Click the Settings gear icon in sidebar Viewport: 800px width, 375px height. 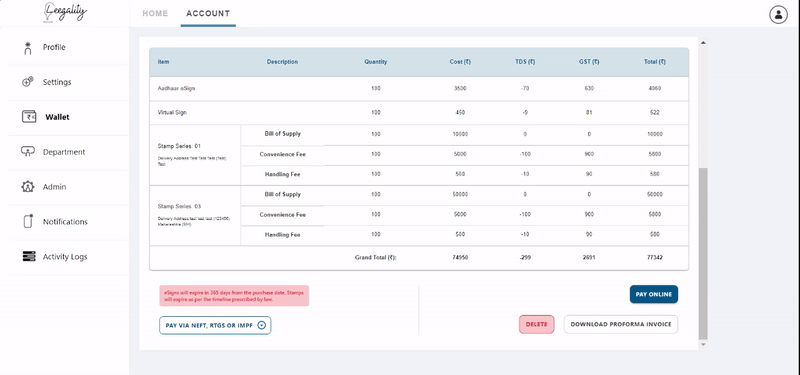[x=28, y=82]
